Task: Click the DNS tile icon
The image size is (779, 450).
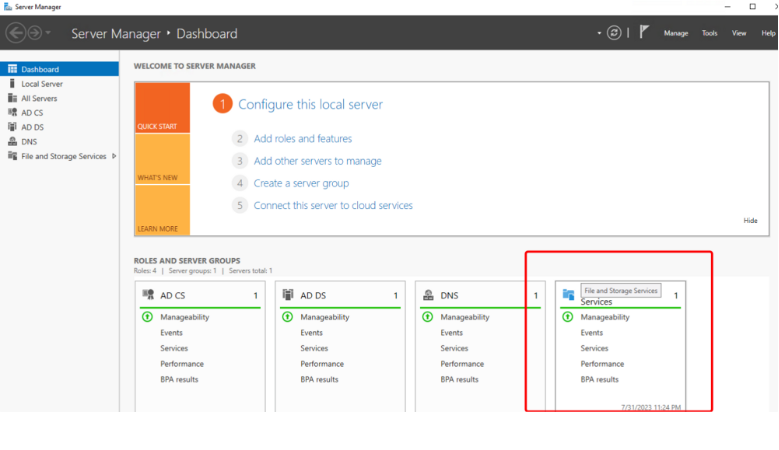Action: 428,295
